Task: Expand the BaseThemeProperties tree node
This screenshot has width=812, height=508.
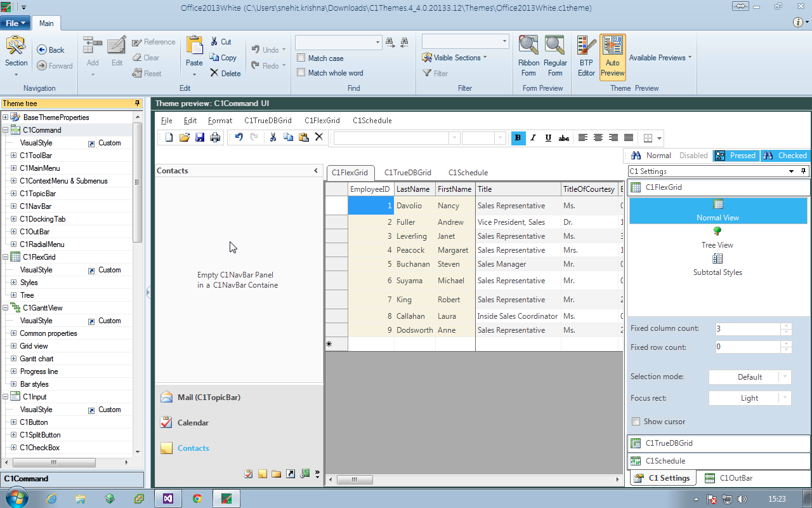Action: pos(6,117)
